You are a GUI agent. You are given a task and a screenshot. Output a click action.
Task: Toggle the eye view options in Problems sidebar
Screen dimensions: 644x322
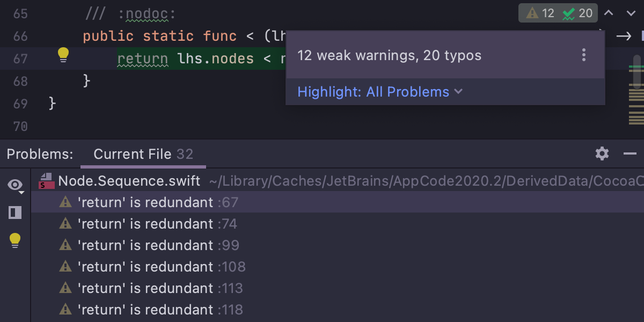15,186
